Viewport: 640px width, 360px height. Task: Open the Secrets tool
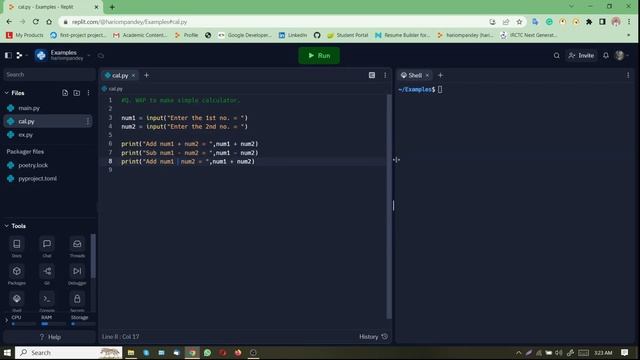point(77,301)
